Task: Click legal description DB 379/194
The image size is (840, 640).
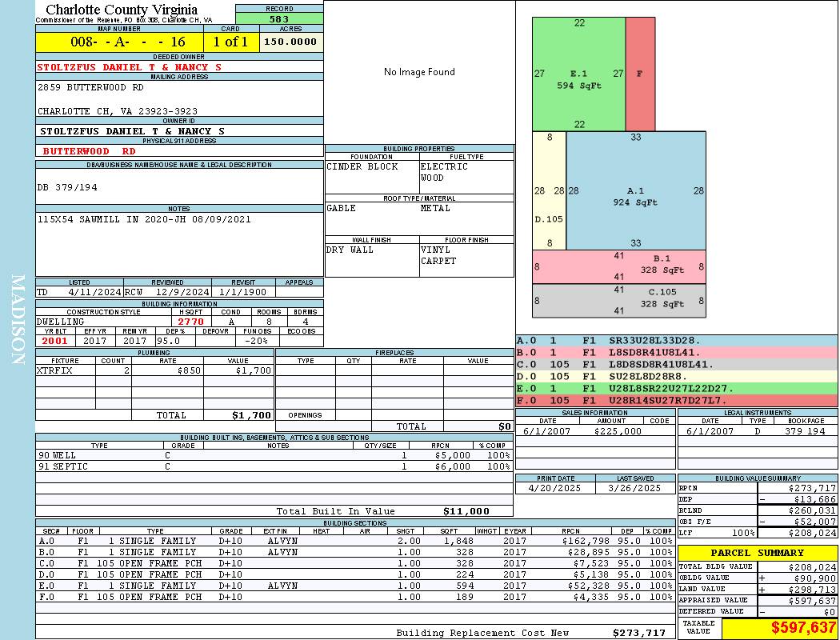Action: [x=67, y=187]
